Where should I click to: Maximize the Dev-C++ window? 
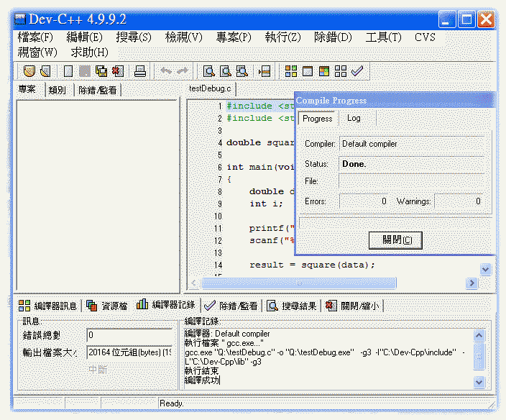pyautogui.click(x=466, y=19)
